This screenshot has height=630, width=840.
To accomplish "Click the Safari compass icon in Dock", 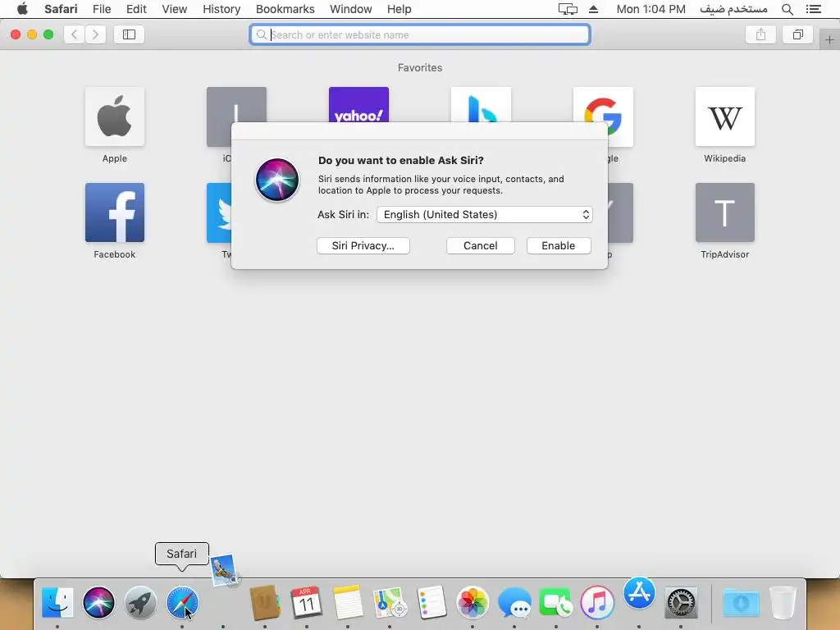I will (x=182, y=602).
